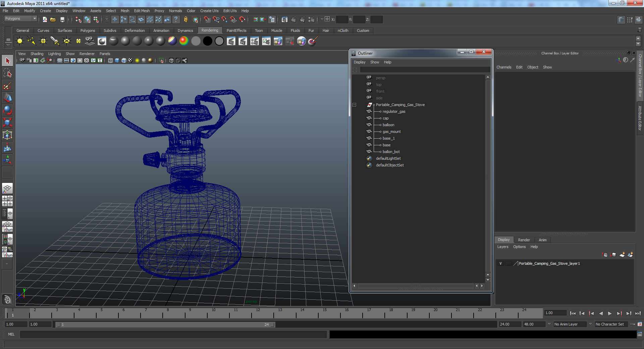The width and height of the screenshot is (644, 349).
Task: Open the Attribute Editor side tab
Action: pos(640,118)
